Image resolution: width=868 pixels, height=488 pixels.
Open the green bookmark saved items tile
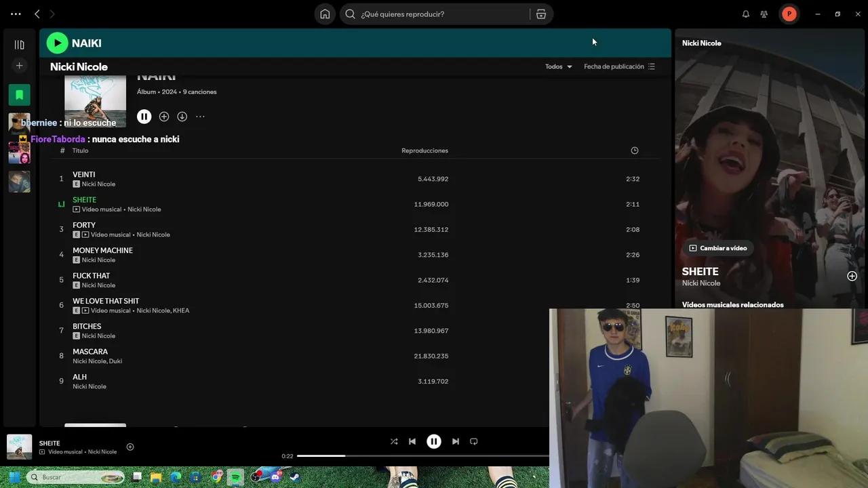click(x=19, y=95)
